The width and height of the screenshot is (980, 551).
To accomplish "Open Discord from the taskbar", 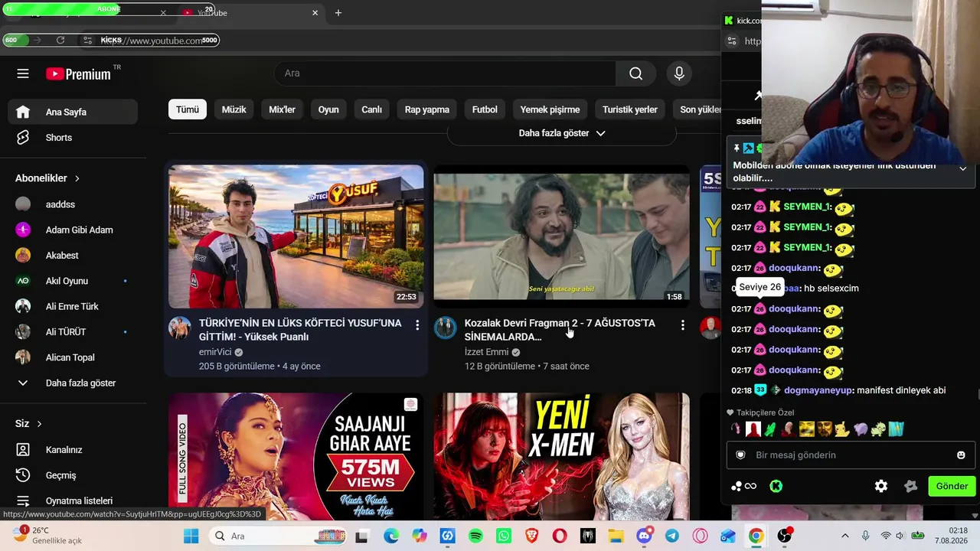I will (x=644, y=536).
